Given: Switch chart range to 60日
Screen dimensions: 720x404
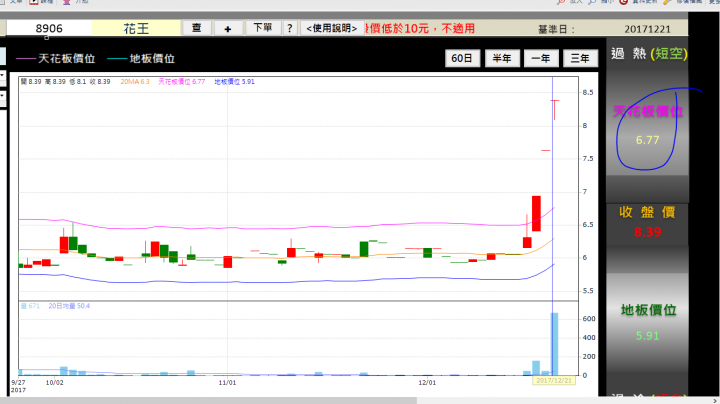Looking at the screenshot, I should pos(462,58).
